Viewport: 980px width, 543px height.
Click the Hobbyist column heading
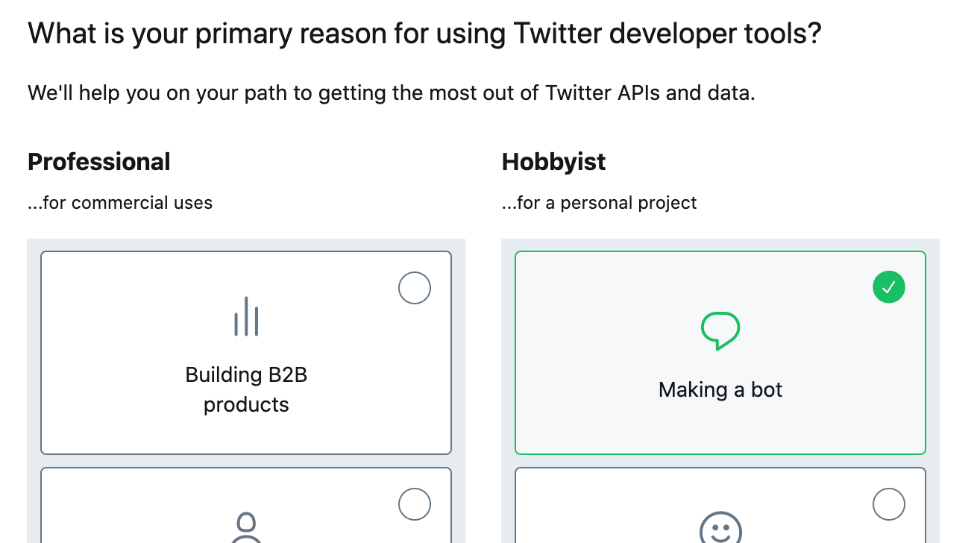click(554, 162)
